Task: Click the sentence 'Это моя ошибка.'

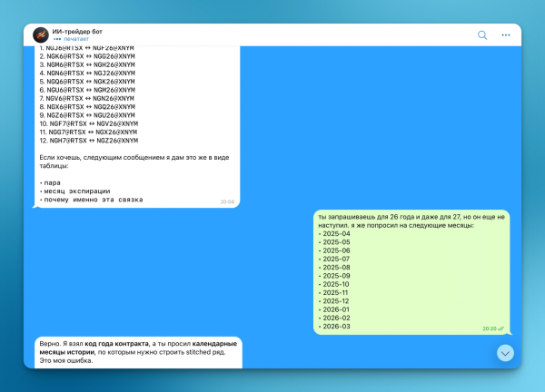Action: point(66,360)
